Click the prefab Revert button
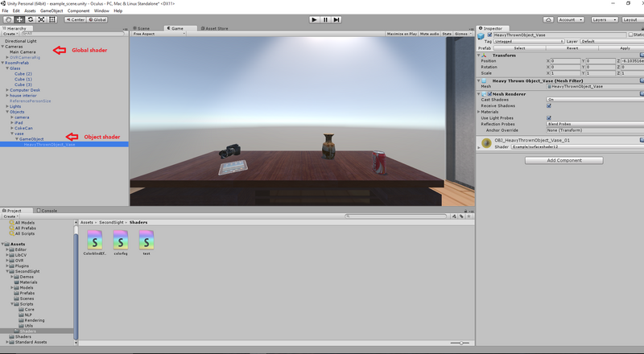The width and height of the screenshot is (644, 354). point(572,48)
